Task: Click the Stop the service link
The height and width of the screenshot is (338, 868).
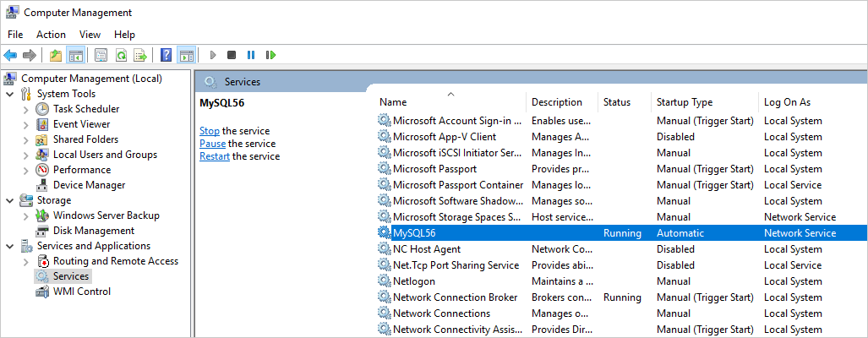Action: (209, 131)
